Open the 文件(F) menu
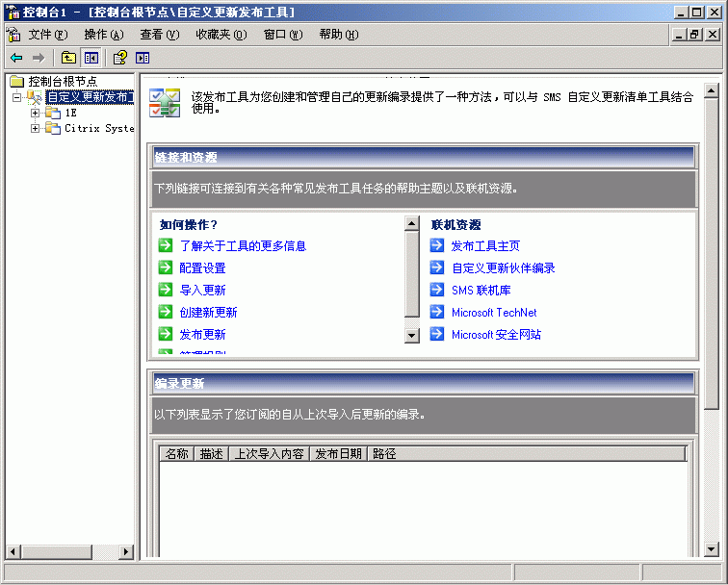Screen dimensions: 728x585 point(47,35)
